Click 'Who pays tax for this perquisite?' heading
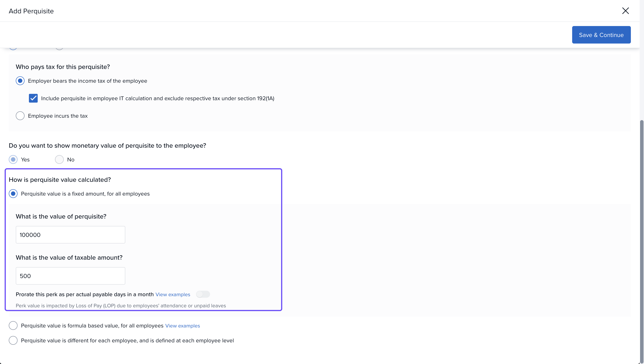This screenshot has height=364, width=644. tap(63, 67)
